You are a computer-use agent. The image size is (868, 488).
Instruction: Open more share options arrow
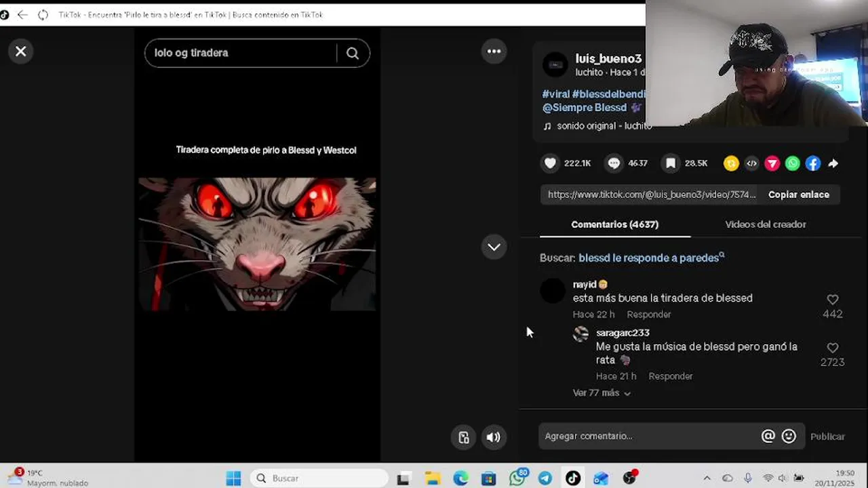pyautogui.click(x=833, y=163)
